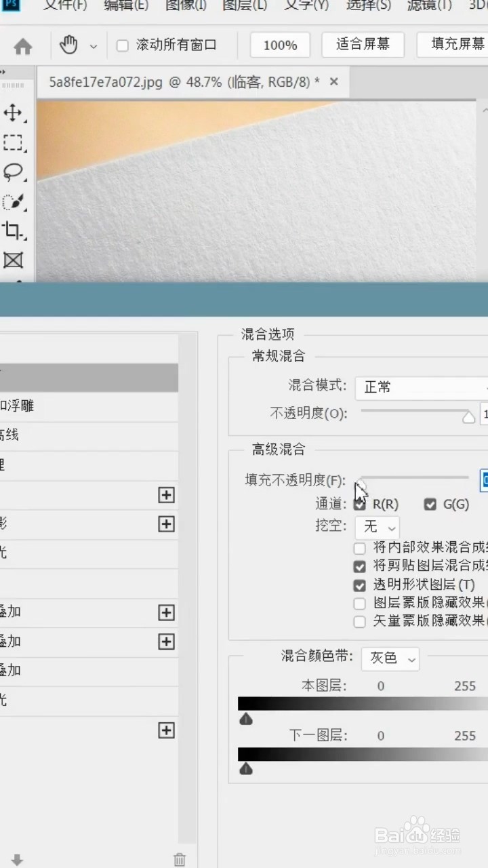Check 将内部效果混合成组 option

point(360,548)
